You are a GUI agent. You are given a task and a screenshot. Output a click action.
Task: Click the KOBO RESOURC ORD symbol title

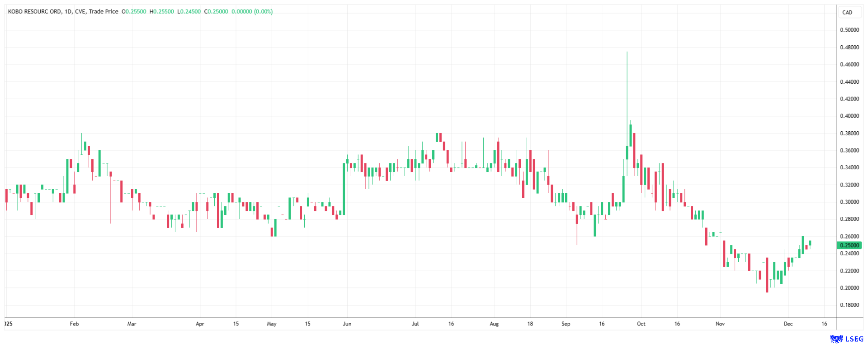(x=34, y=11)
